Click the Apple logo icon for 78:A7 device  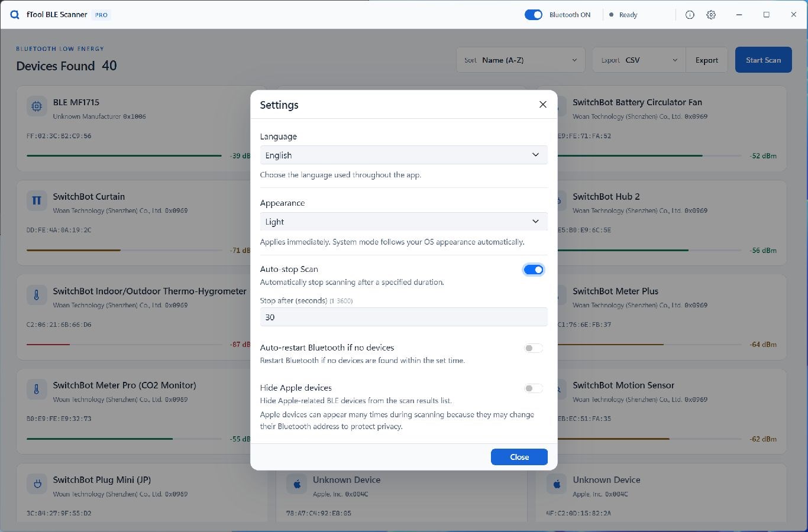click(x=296, y=484)
